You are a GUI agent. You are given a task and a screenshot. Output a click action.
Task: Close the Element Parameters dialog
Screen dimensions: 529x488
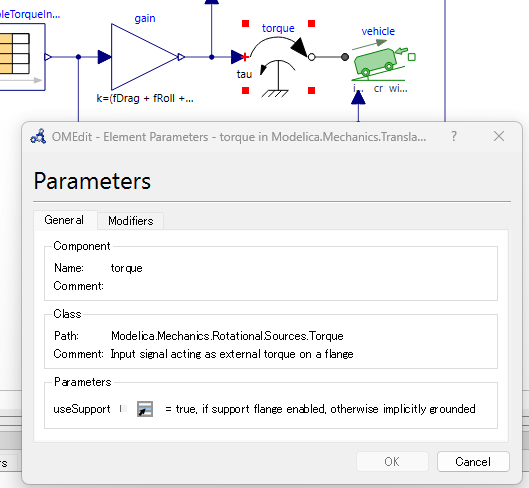[x=499, y=136]
